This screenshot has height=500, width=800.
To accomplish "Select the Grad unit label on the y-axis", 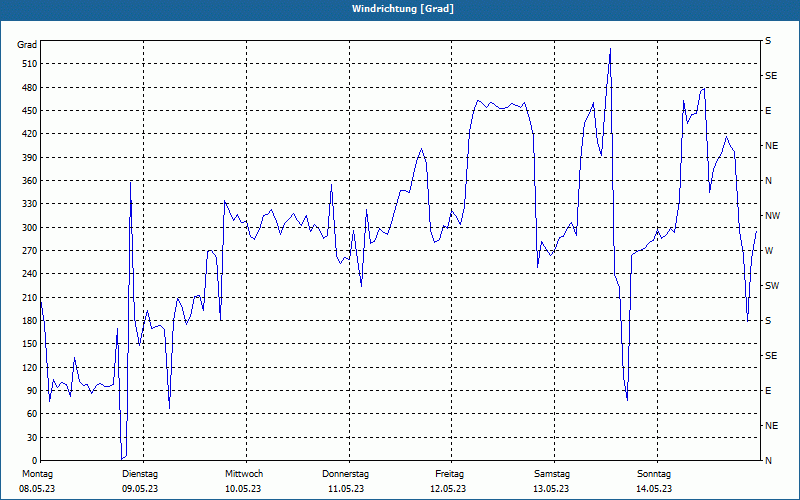I will tap(27, 45).
